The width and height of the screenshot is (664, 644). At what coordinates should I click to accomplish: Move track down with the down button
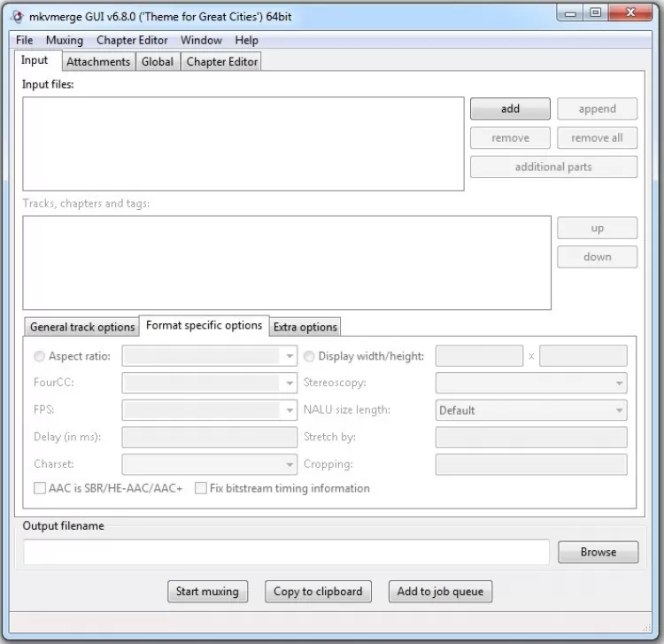597,257
